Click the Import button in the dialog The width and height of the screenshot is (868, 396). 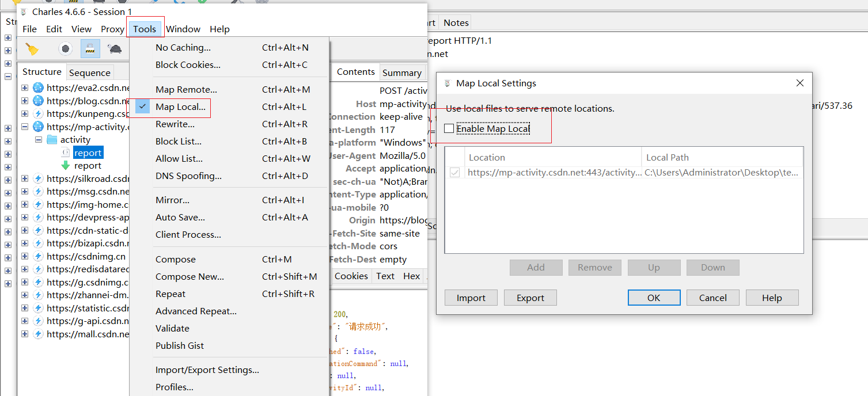(x=471, y=298)
